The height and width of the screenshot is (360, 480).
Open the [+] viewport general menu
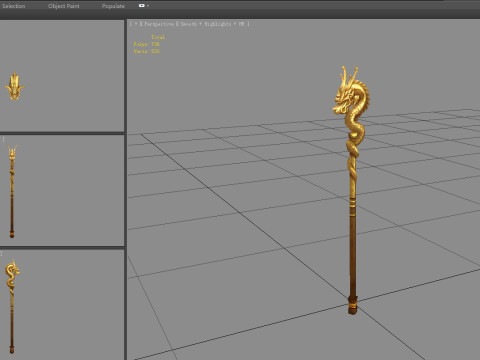coord(135,24)
